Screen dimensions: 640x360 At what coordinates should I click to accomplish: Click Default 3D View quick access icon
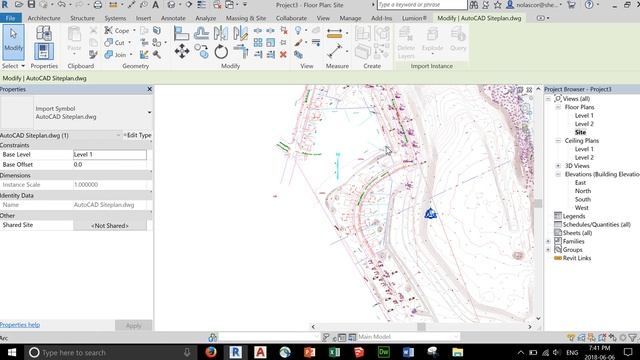click(171, 5)
